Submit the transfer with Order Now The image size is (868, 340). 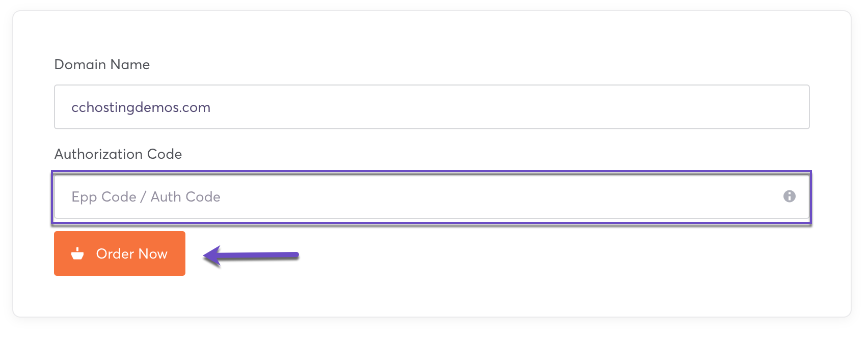coord(119,253)
